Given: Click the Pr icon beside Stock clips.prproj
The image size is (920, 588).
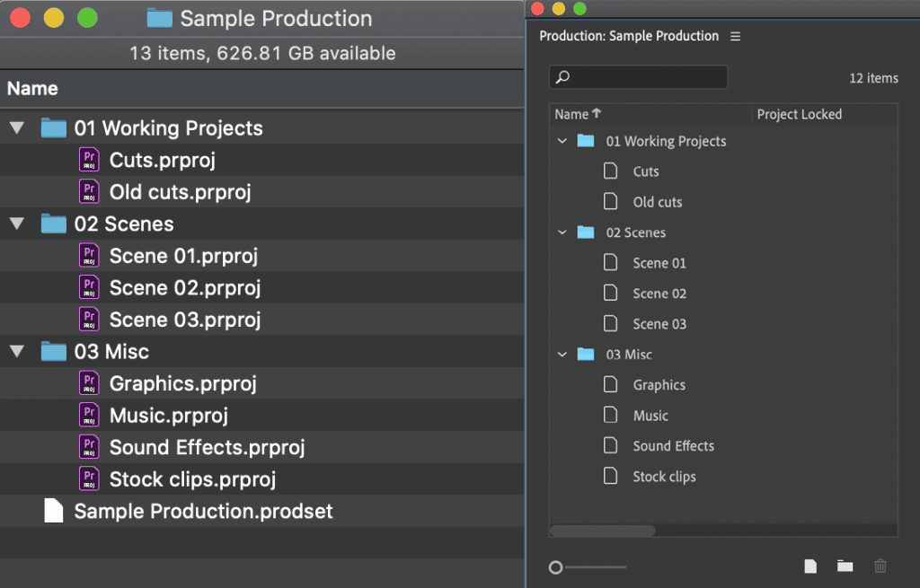Looking at the screenshot, I should (x=89, y=478).
